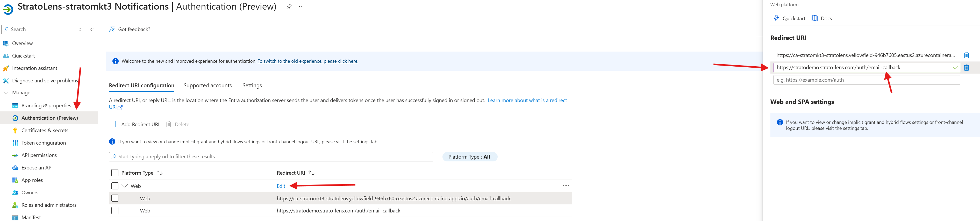Switch to the Settings tab
The image size is (980, 221).
click(252, 85)
